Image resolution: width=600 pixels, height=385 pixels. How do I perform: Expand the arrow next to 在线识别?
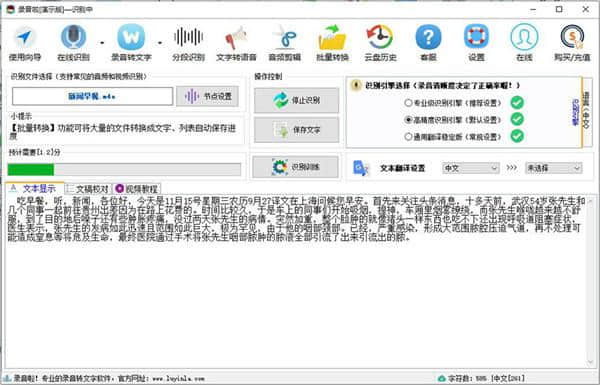[x=102, y=43]
